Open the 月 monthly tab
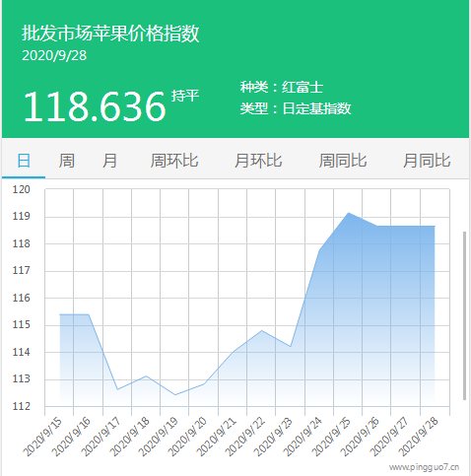The height and width of the screenshot is (476, 471). tap(109, 161)
